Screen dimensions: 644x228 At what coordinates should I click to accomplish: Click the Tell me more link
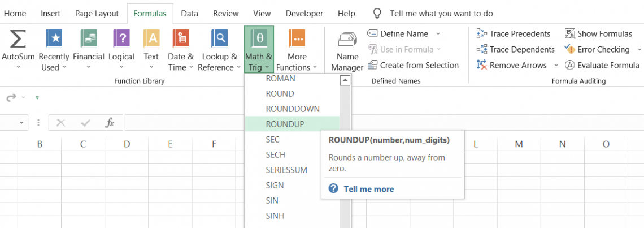tap(368, 189)
